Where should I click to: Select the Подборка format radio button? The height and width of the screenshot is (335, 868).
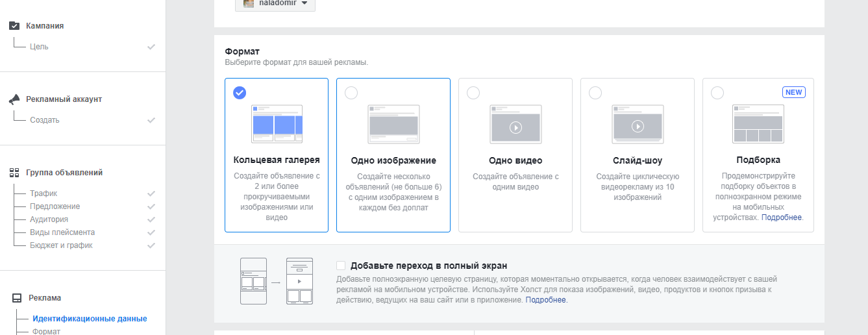(x=717, y=93)
